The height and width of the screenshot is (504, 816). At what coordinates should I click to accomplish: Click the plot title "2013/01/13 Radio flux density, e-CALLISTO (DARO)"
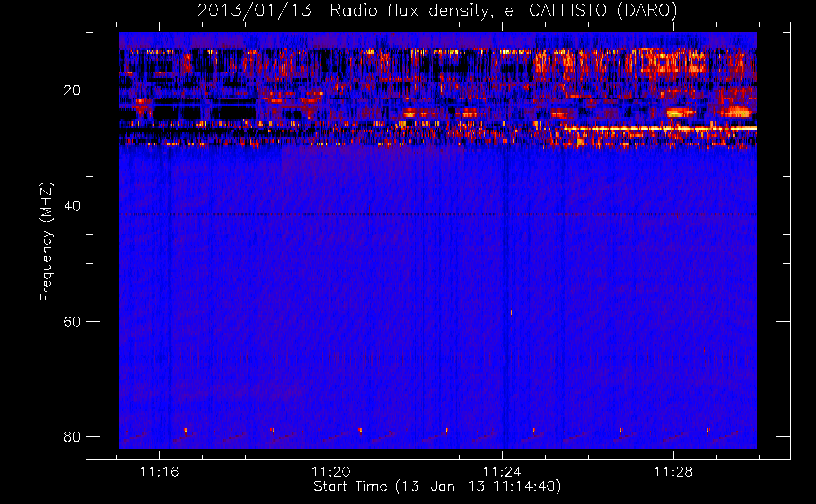coord(437,10)
